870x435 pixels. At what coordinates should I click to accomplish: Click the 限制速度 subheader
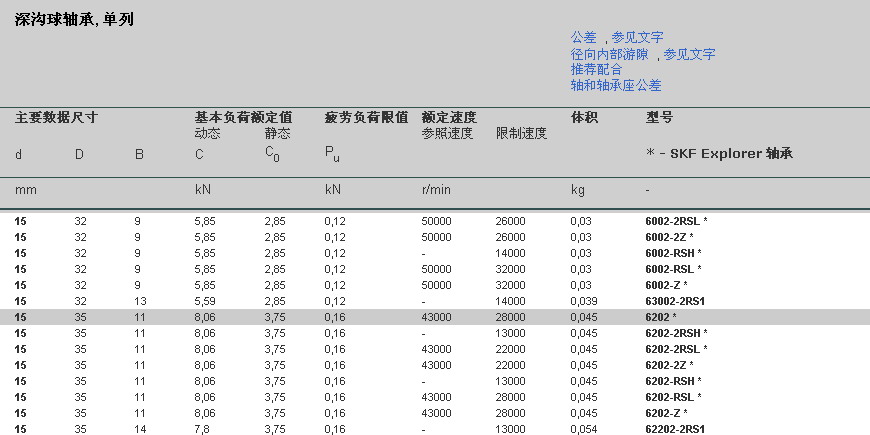click(522, 134)
